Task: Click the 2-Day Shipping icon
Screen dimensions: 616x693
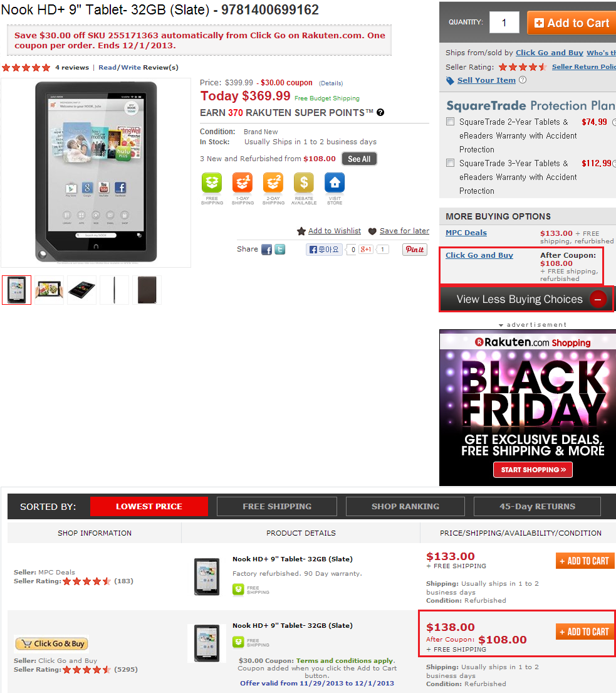Action: [x=273, y=183]
